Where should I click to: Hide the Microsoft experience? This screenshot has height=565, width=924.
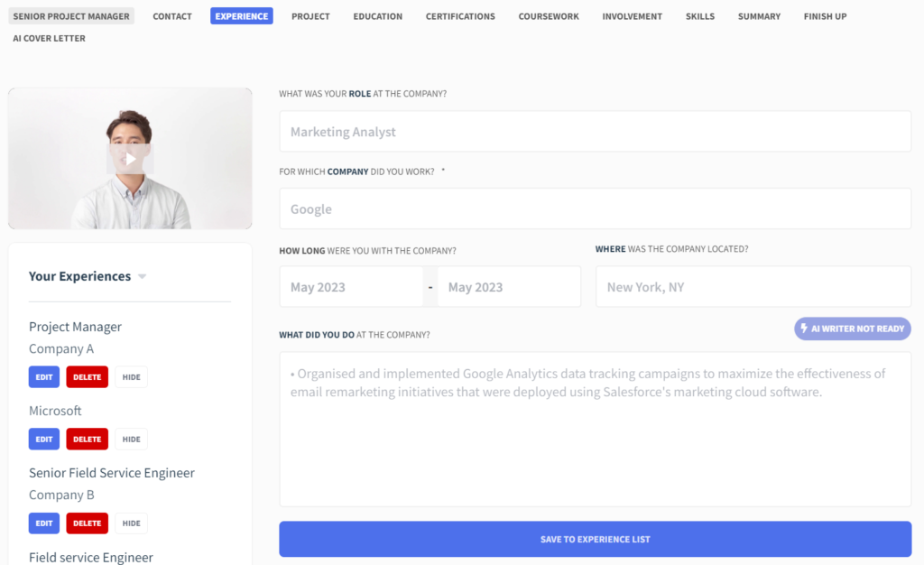(x=132, y=439)
